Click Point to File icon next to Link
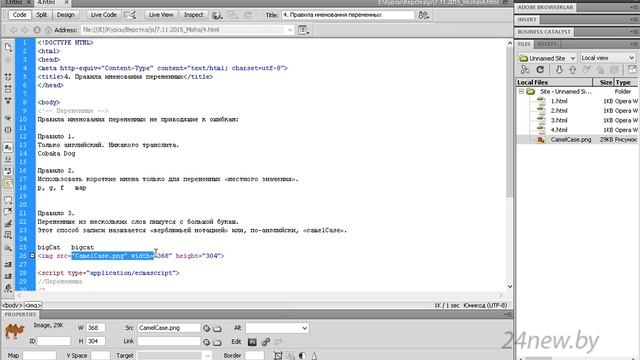Screen dimensions: 640x360 click(207, 342)
